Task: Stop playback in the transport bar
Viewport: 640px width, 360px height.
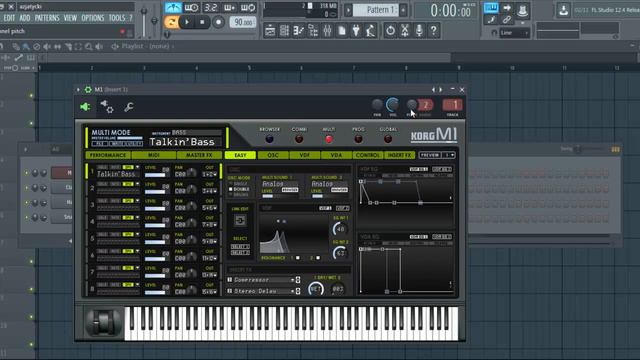Action: coord(202,22)
